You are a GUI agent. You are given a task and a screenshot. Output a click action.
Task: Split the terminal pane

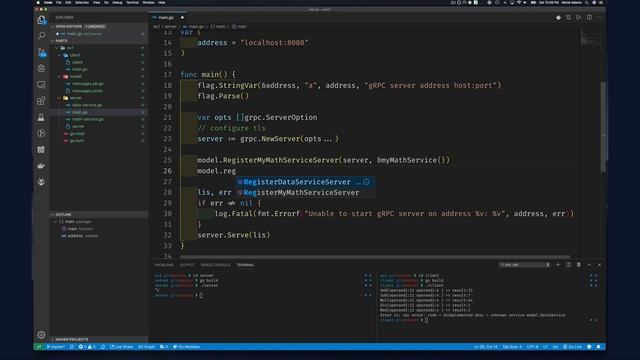pos(569,265)
